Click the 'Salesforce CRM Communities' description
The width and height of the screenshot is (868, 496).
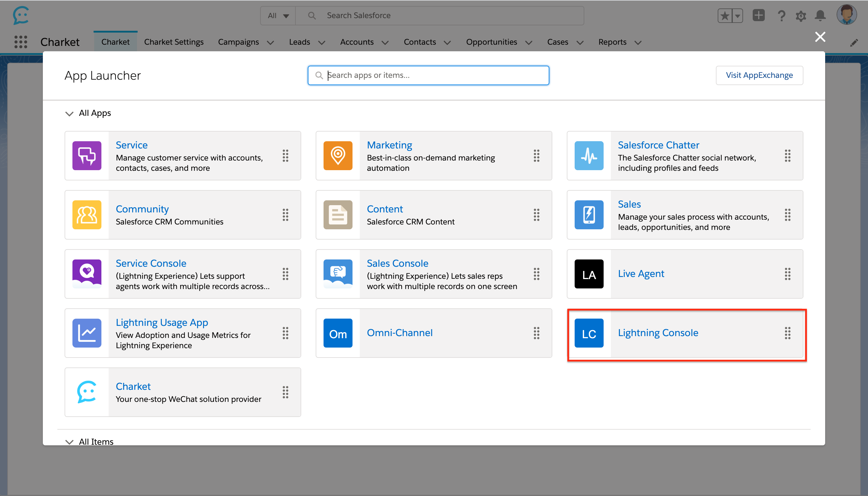(169, 222)
